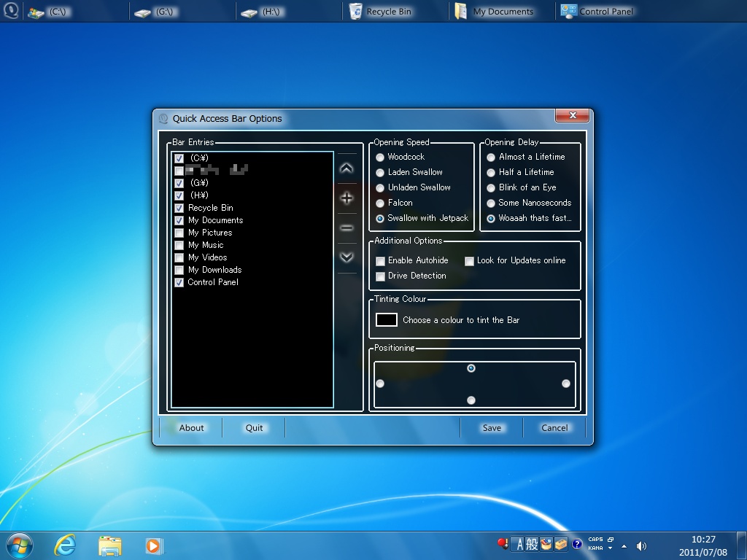This screenshot has width=747, height=560.
Task: Move selected entry down with the chevron icon
Action: (347, 257)
